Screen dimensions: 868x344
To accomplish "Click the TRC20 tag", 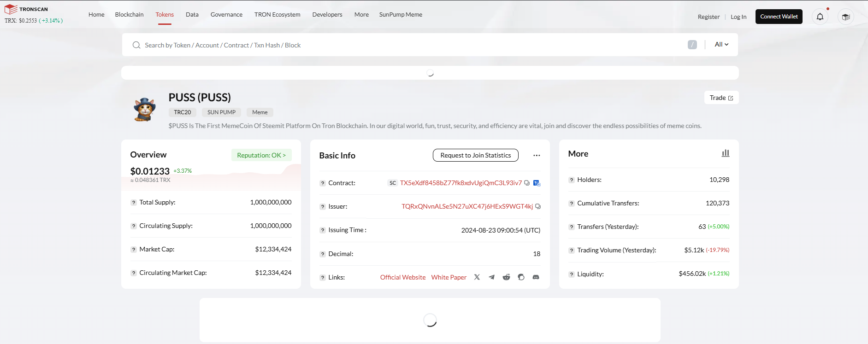I will point(183,112).
